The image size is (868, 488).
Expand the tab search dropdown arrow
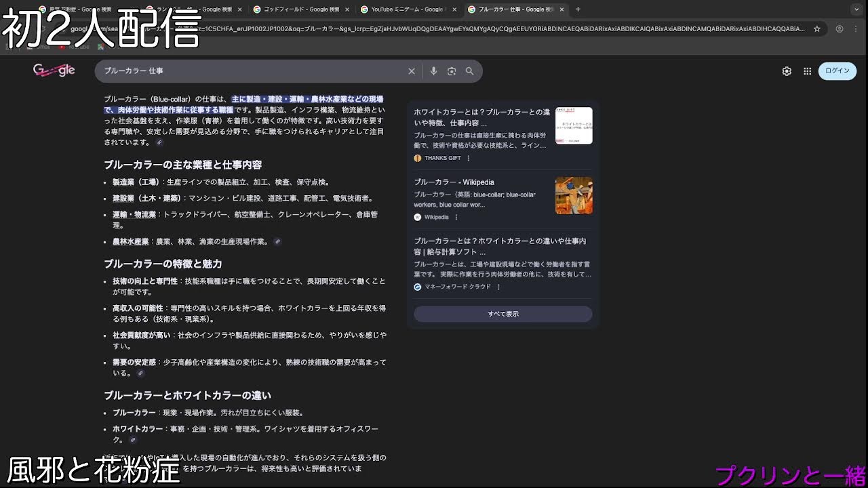(x=858, y=9)
